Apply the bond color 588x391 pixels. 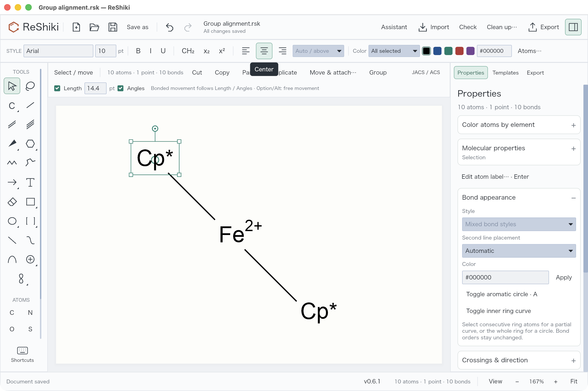pyautogui.click(x=564, y=277)
